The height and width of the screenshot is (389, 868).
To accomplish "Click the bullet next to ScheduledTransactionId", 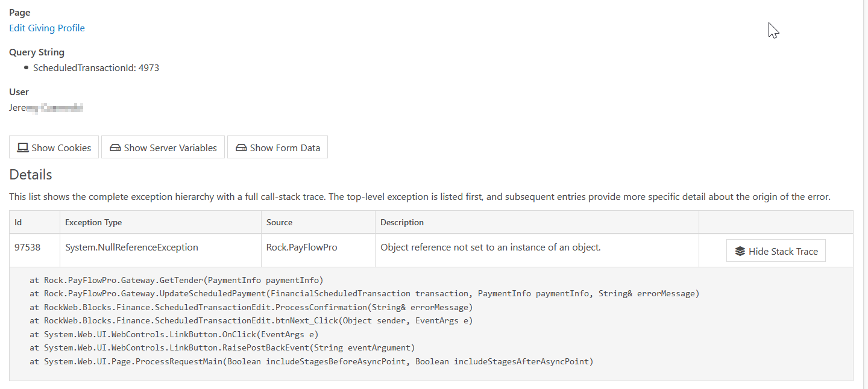I will click(25, 68).
